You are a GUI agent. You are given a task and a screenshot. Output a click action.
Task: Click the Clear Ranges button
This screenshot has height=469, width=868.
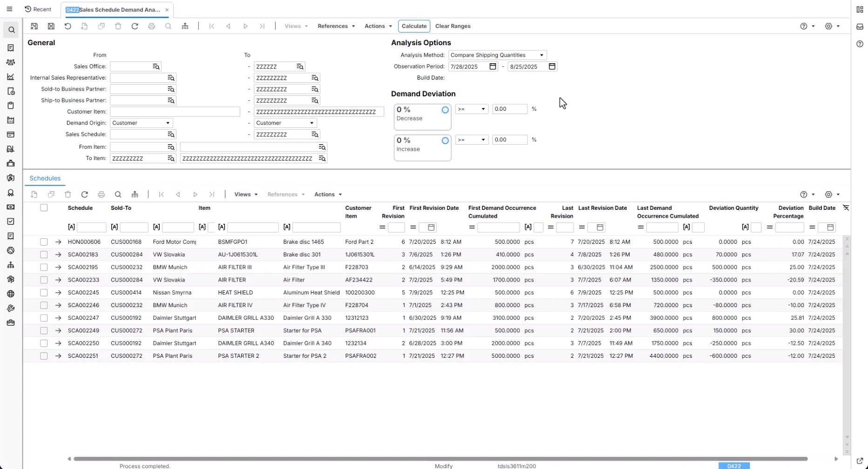453,26
